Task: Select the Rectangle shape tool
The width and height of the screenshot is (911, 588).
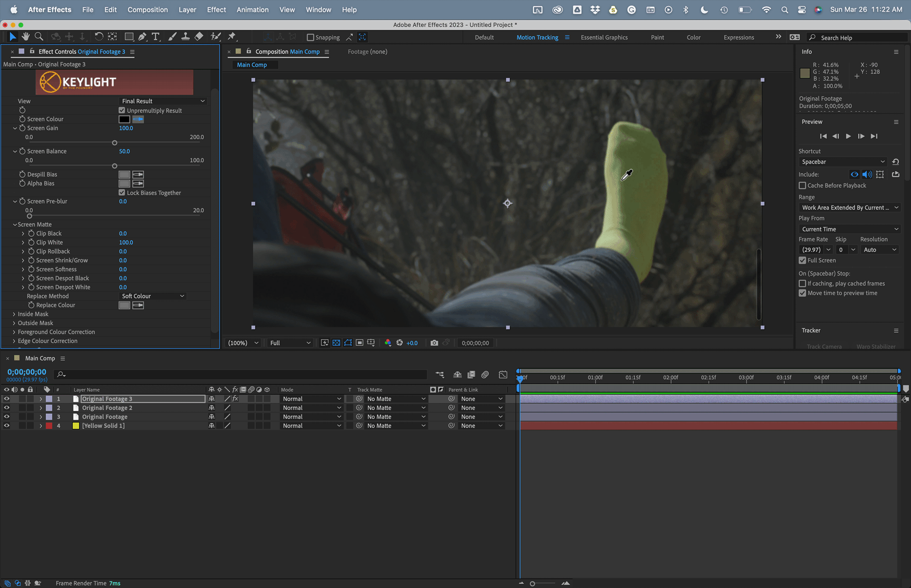Action: click(x=129, y=37)
